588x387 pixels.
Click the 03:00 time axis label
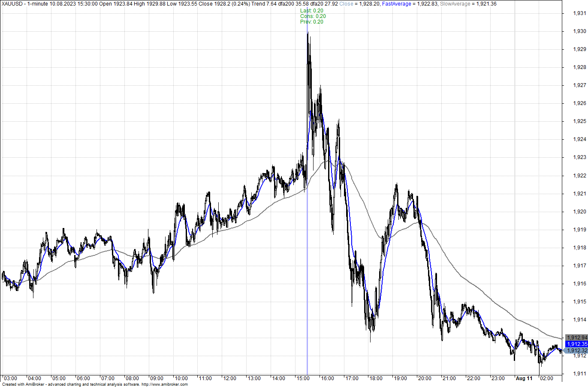[x=10, y=378]
